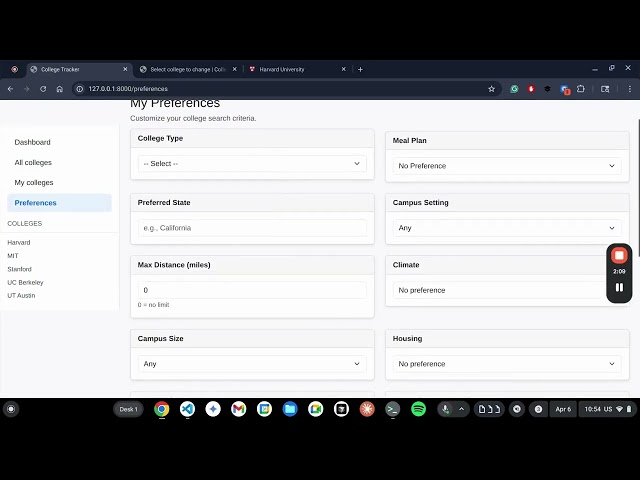Focus the Max Distance miles field
The height and width of the screenshot is (480, 640).
[252, 290]
